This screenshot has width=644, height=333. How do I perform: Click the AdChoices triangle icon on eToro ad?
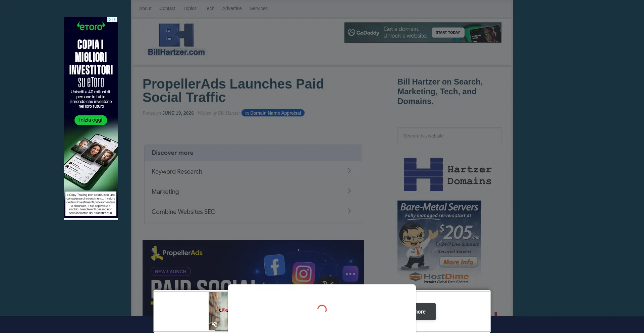[x=109, y=20]
